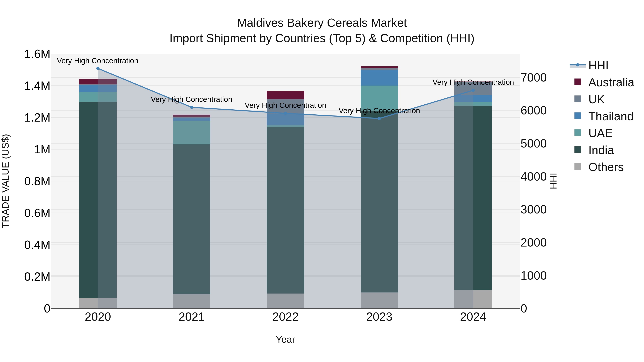Click the chart title 'Maldives Bakery Cereals Market'

[x=322, y=23]
